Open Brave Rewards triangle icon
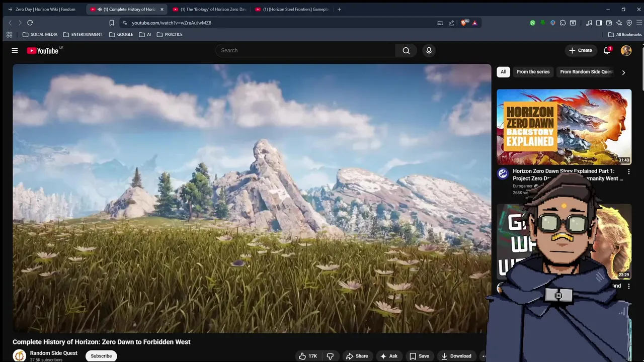Image resolution: width=644 pixels, height=362 pixels. [x=474, y=23]
